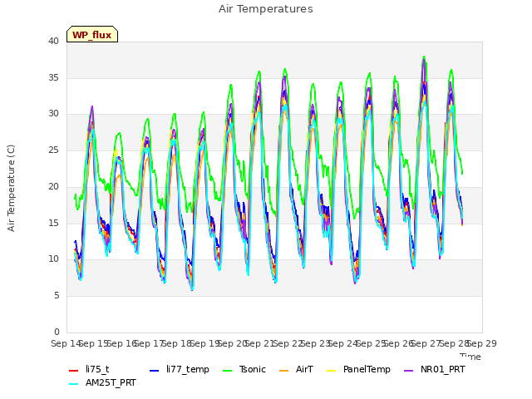
Task: Click the 0 y-axis tick label
Action: tap(57, 332)
